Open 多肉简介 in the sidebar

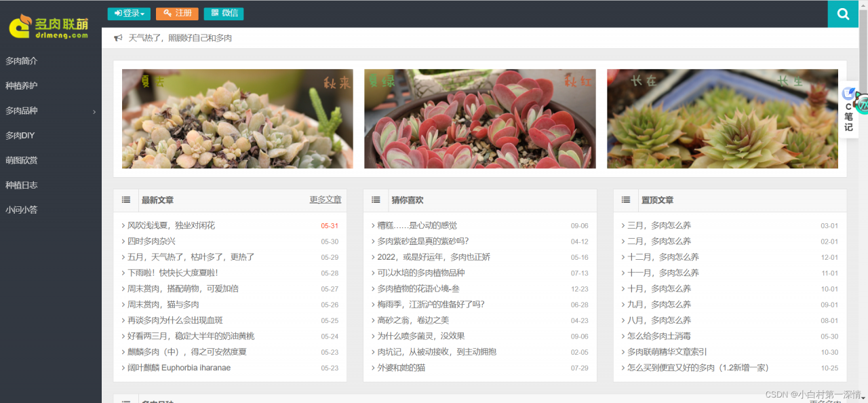coord(22,61)
